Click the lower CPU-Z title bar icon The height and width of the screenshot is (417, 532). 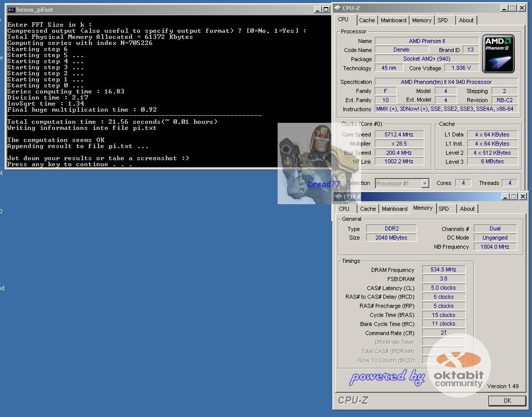coord(339,196)
